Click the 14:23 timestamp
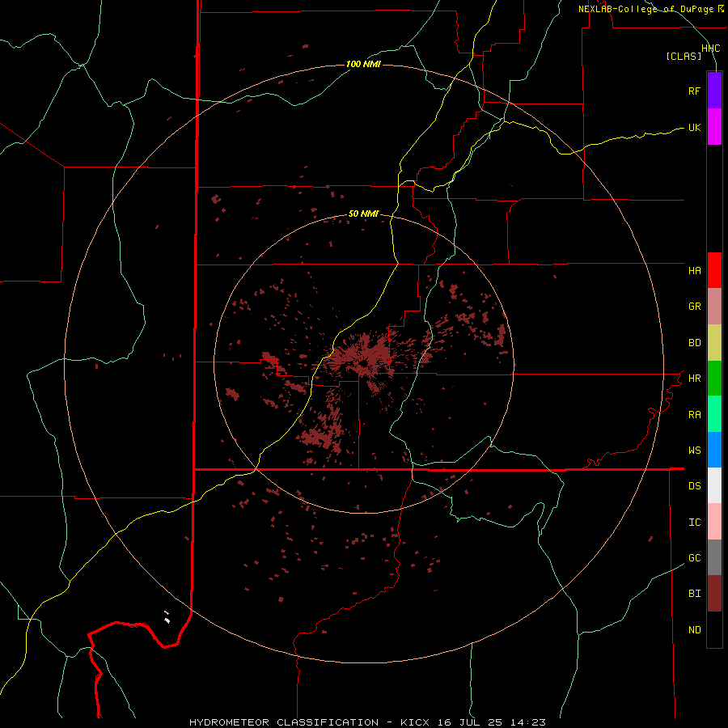Image resolution: width=728 pixels, height=728 pixels. coord(529,722)
